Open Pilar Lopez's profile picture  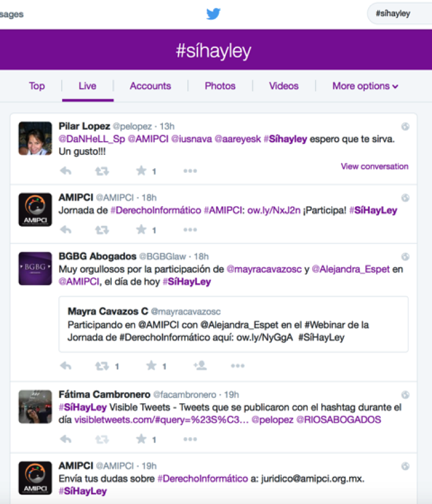(x=35, y=138)
